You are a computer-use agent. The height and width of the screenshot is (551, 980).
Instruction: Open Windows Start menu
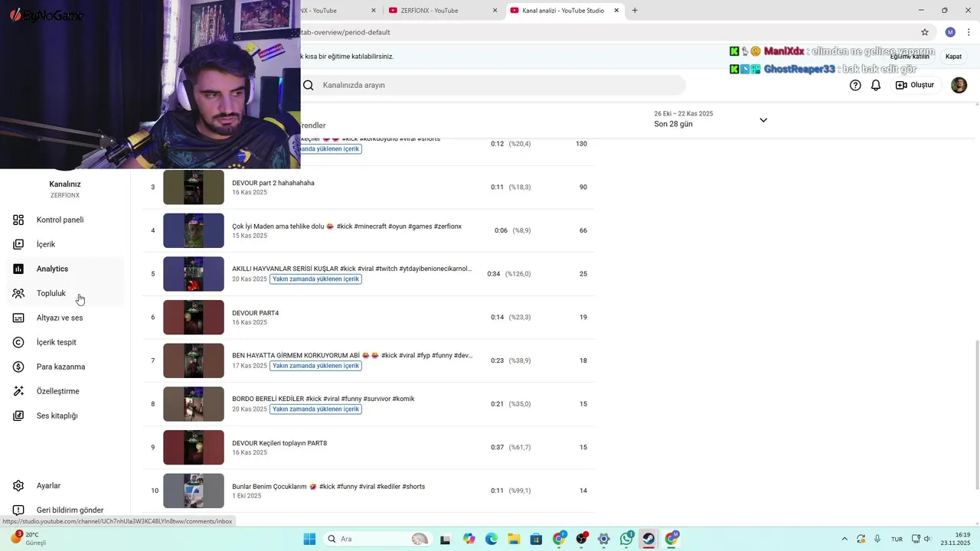(x=309, y=539)
